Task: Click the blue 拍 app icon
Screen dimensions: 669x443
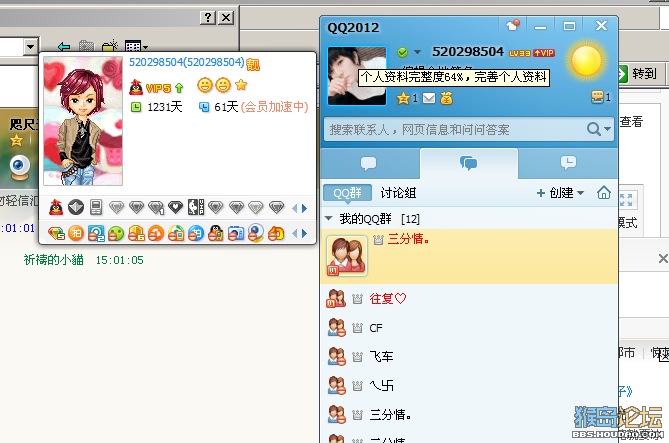Action: pos(196,233)
